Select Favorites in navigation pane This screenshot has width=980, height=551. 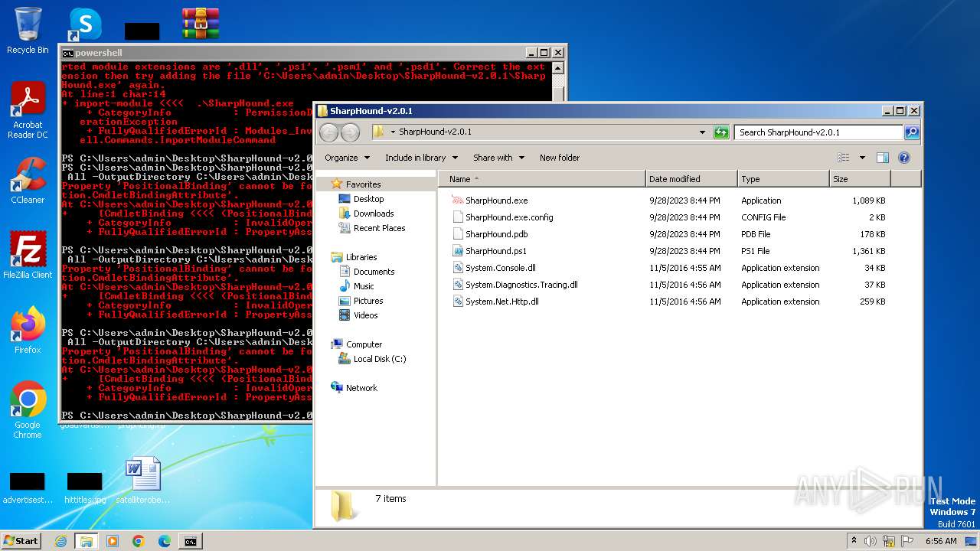(x=363, y=184)
